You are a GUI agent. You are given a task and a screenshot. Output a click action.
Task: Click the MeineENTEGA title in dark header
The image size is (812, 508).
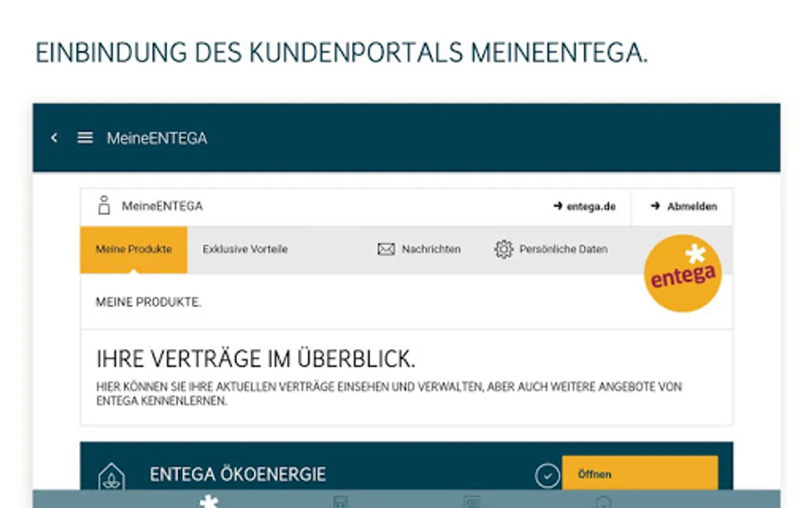[x=157, y=138]
